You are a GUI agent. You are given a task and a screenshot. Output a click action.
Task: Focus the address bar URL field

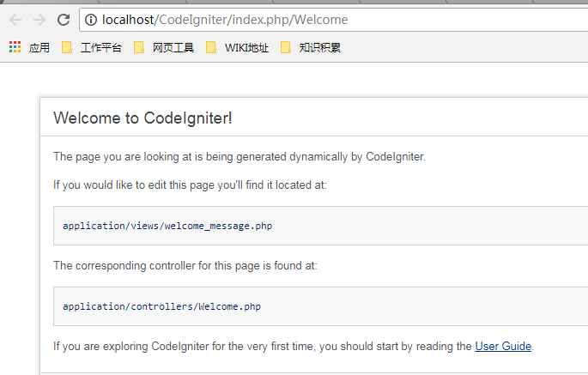pos(334,20)
